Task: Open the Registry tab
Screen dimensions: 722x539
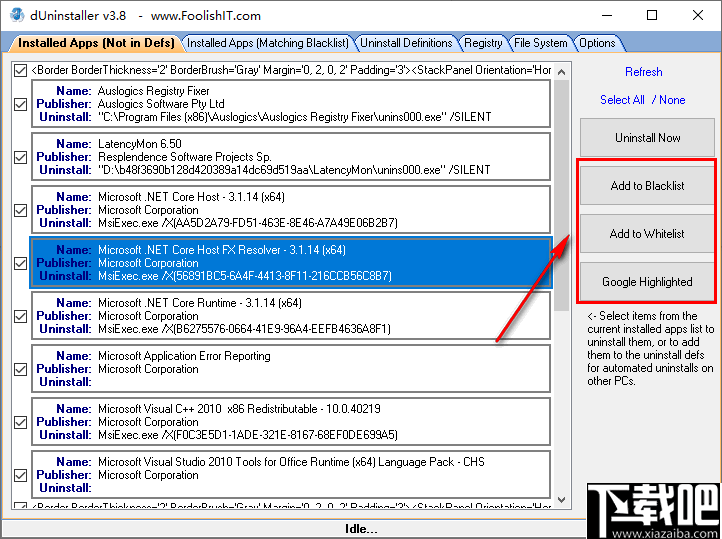Action: point(483,43)
